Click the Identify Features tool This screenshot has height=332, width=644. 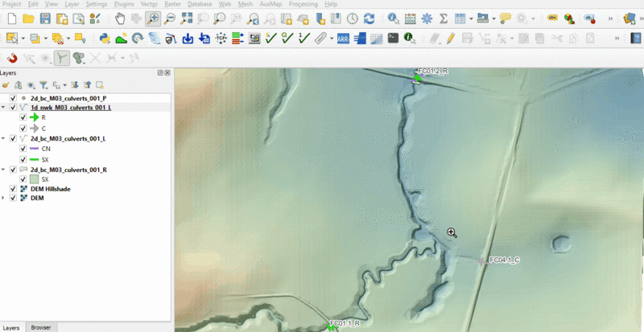click(392, 18)
